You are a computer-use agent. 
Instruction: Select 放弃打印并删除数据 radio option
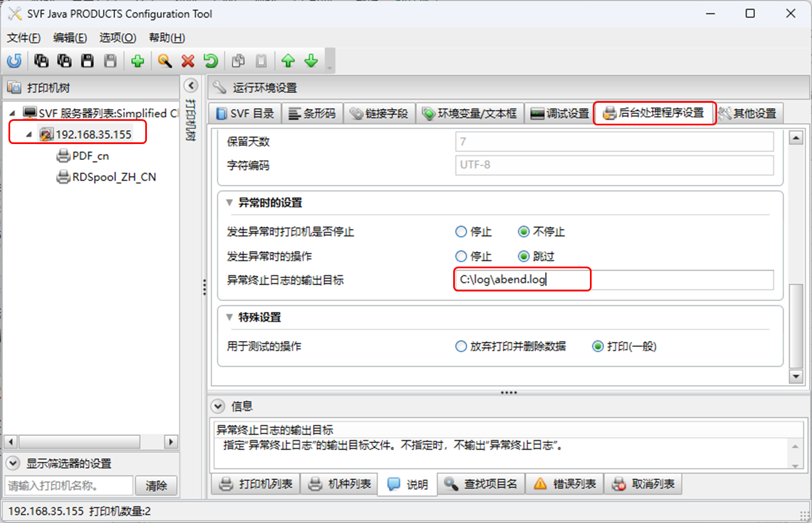tap(461, 346)
